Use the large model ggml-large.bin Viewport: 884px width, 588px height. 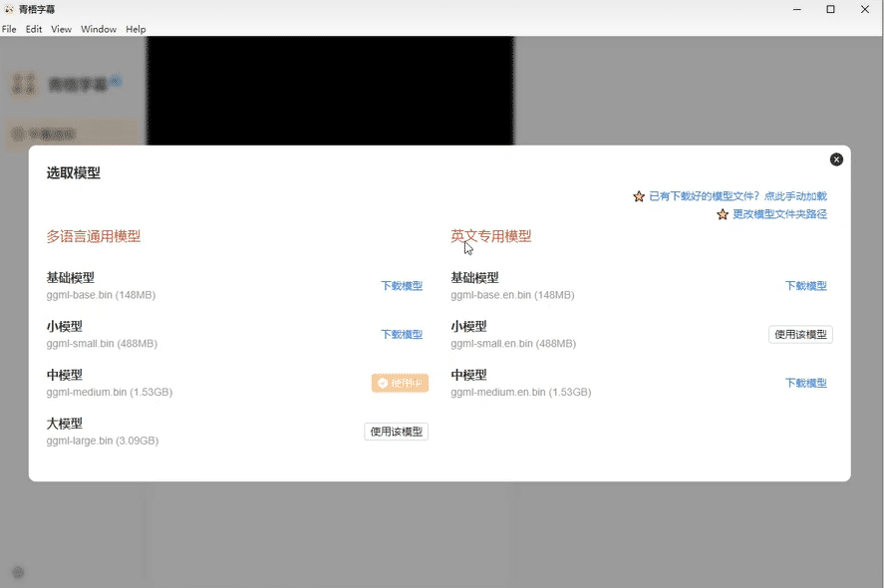(397, 431)
